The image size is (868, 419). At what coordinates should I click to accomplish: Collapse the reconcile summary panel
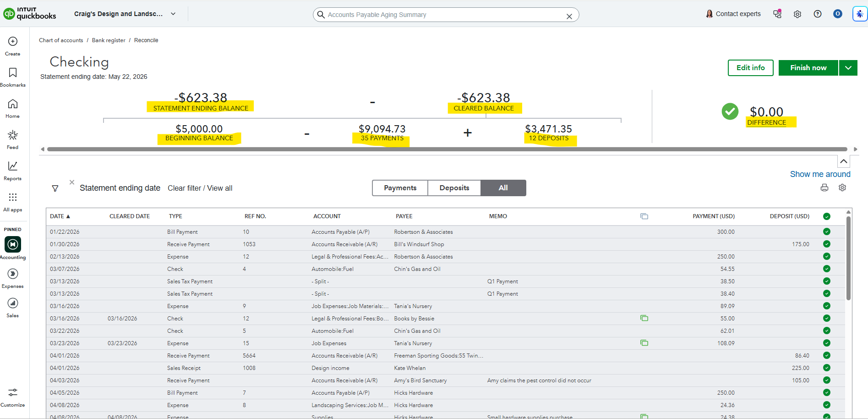(844, 161)
